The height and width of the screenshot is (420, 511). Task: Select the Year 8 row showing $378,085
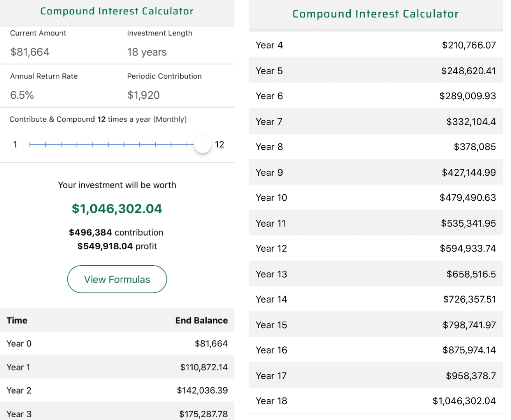pos(376,147)
